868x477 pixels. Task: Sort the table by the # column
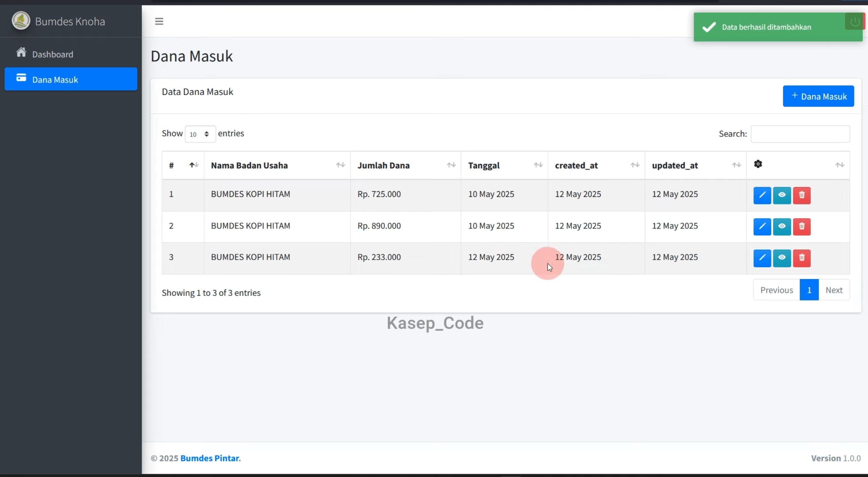[183, 165]
